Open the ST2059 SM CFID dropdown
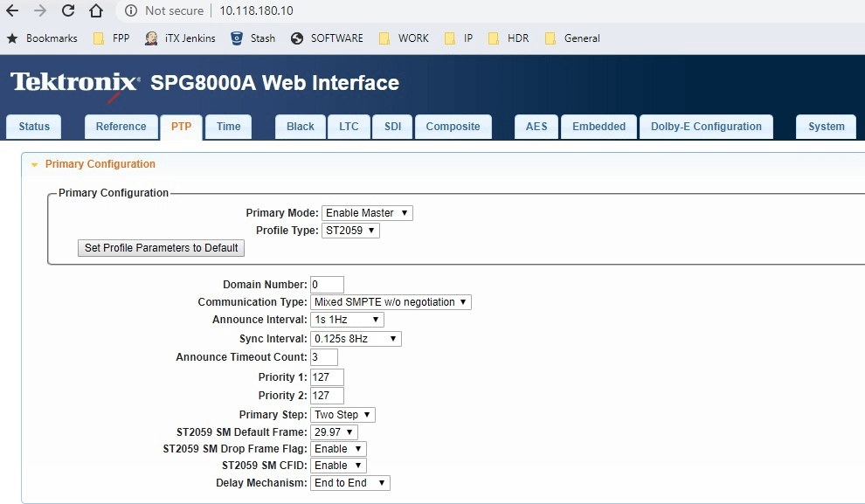The image size is (865, 504). click(x=338, y=466)
